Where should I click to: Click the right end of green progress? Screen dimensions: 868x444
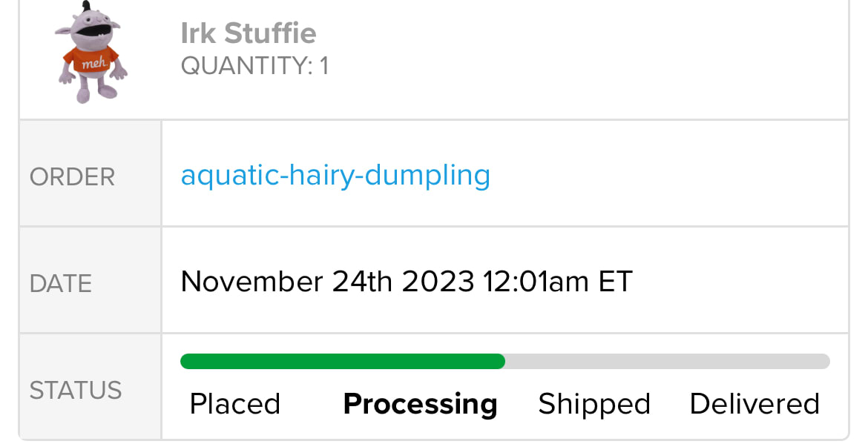(x=502, y=362)
